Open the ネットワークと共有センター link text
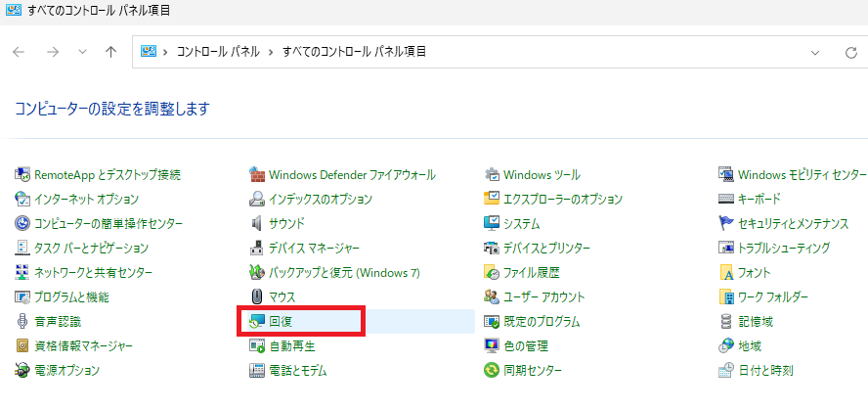868x410 pixels. [x=93, y=273]
